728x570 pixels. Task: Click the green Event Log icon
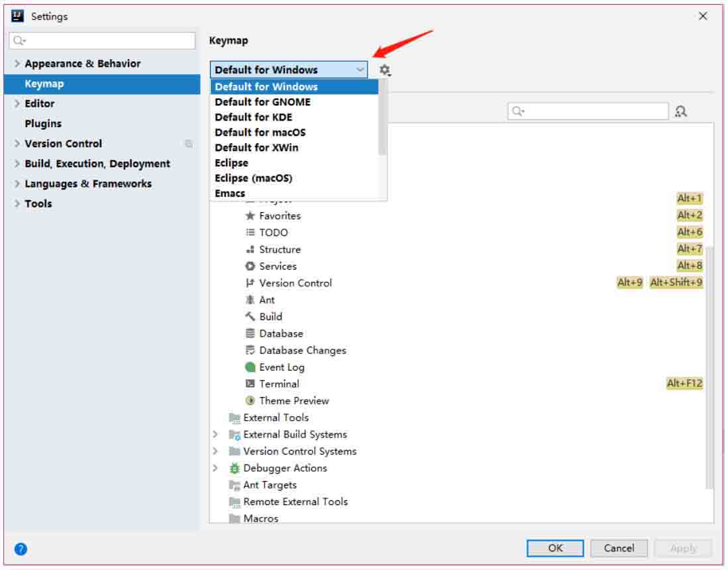click(x=250, y=367)
